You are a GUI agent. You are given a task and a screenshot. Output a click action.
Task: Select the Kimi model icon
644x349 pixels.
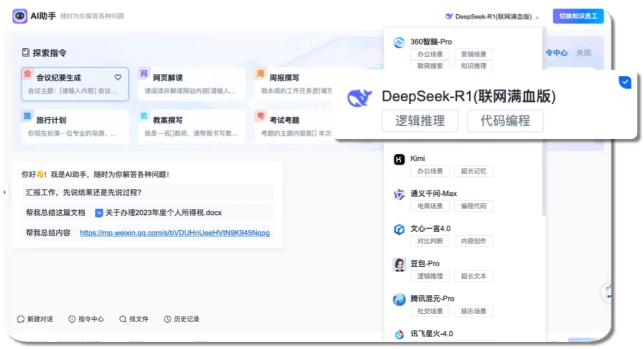(x=400, y=158)
